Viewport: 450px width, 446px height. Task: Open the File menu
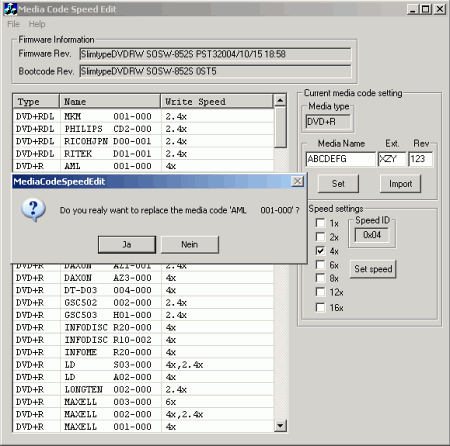(13, 24)
